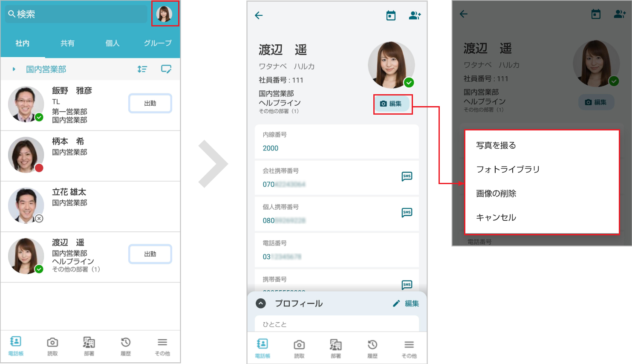Switch to the 個人 tab

coord(113,43)
